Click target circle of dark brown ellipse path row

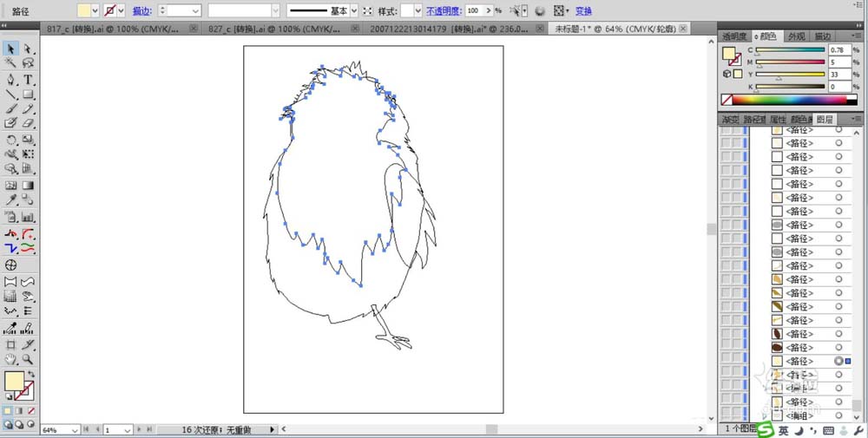pos(838,348)
